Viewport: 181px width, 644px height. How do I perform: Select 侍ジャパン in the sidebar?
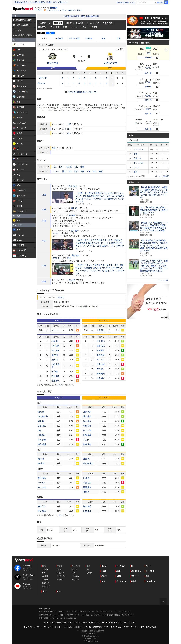(x=24, y=71)
